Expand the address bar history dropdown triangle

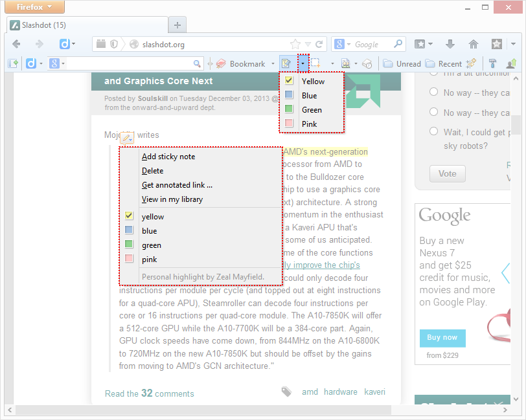(x=308, y=44)
